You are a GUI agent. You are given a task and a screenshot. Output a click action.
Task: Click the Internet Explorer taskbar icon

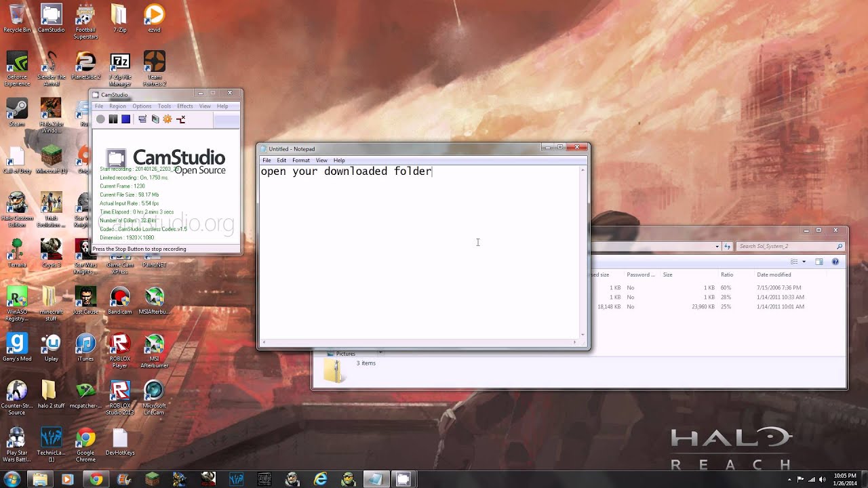[x=320, y=479]
